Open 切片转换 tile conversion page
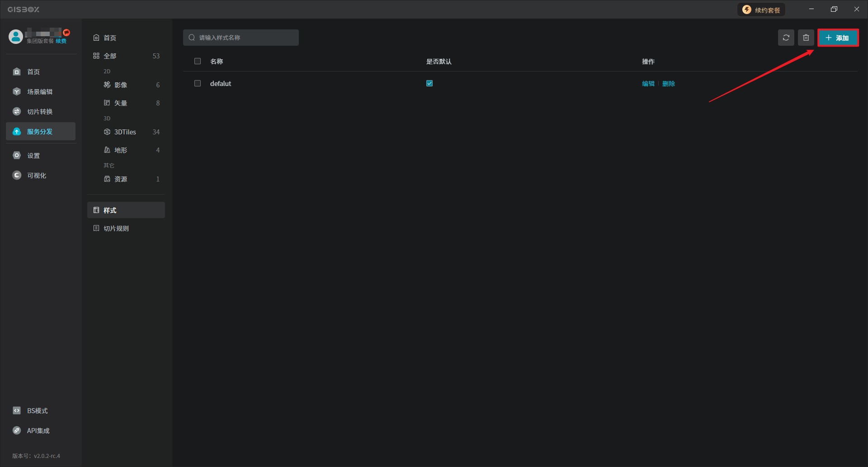Image resolution: width=868 pixels, height=467 pixels. (40, 112)
